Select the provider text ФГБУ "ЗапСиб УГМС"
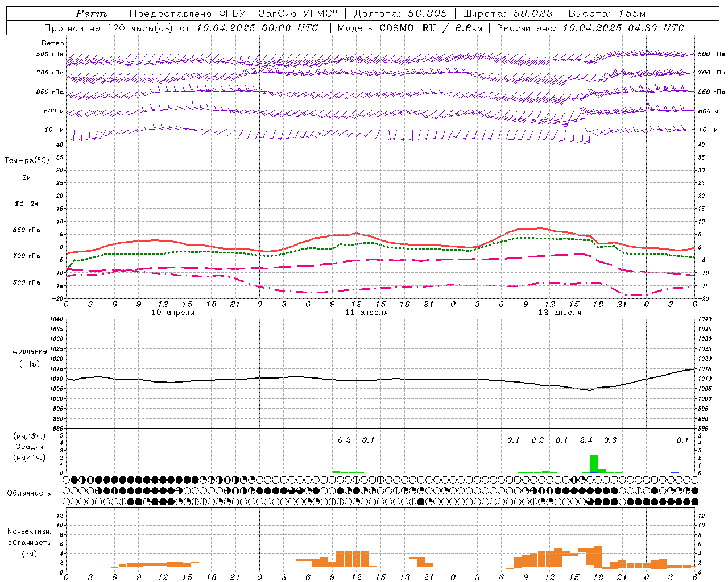728x582 pixels. (278, 14)
